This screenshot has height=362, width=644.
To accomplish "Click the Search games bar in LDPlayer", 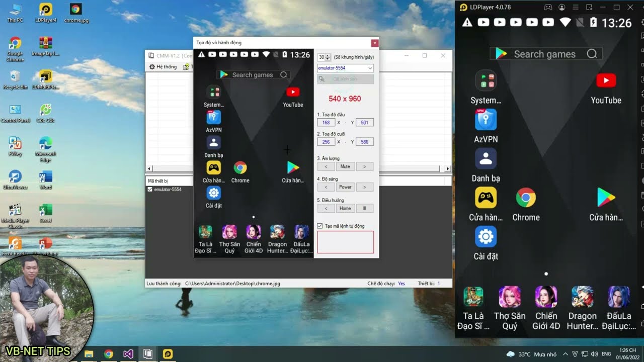I will pyautogui.click(x=546, y=54).
